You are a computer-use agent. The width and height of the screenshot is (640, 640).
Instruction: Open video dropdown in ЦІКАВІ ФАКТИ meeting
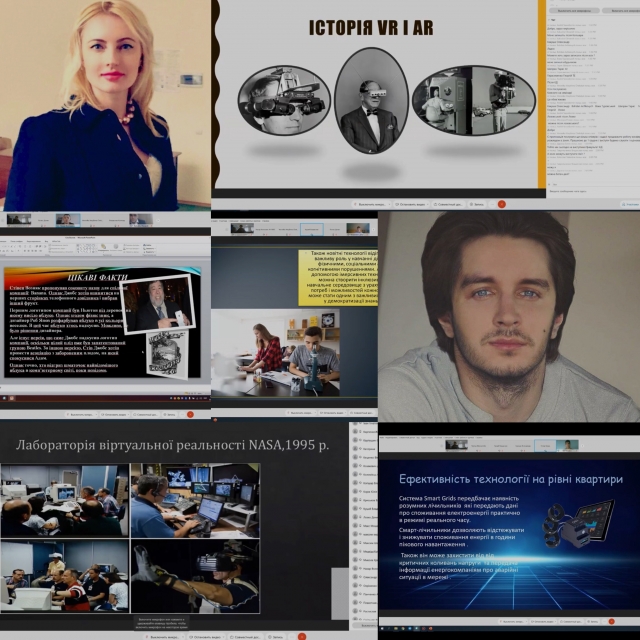[129, 414]
